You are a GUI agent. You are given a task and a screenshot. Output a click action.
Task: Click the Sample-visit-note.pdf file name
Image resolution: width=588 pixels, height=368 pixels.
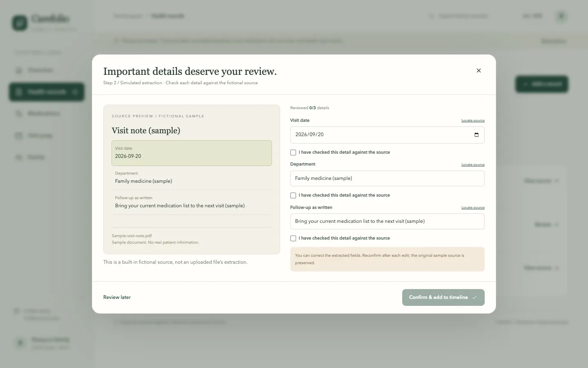(132, 236)
